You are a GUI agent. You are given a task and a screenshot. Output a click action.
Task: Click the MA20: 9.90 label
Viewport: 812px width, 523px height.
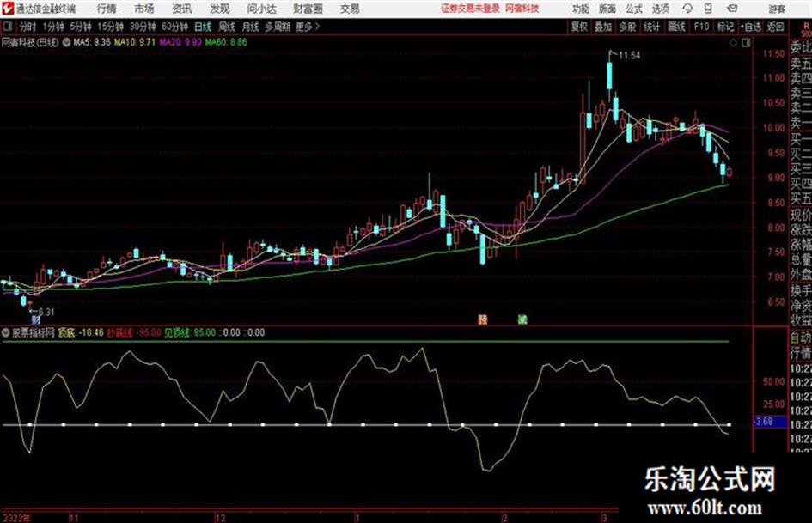coord(180,42)
